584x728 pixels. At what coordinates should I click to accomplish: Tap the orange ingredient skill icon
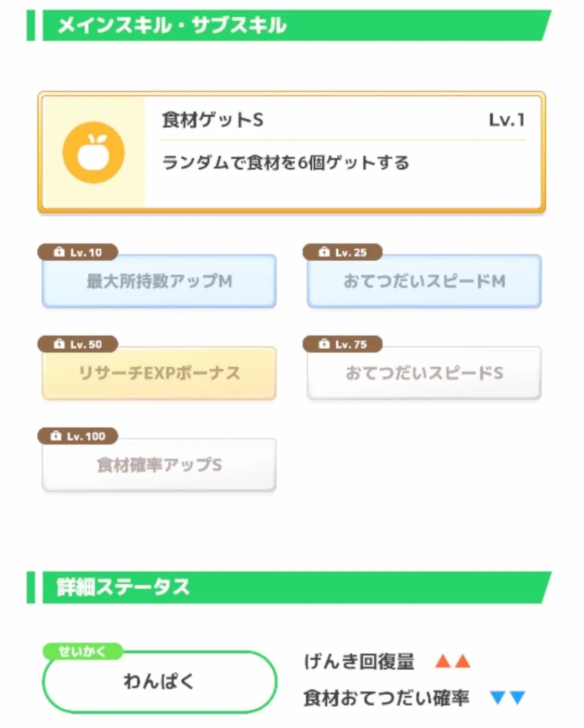[94, 153]
